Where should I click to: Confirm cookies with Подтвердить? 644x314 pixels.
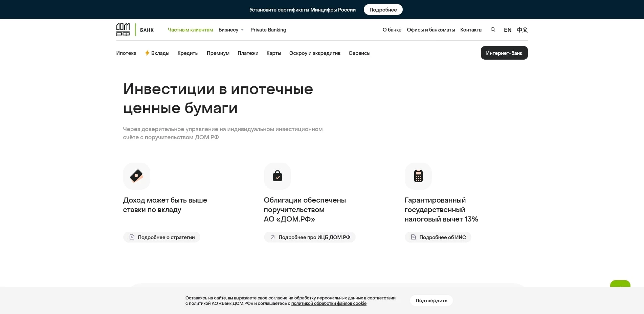(431, 300)
